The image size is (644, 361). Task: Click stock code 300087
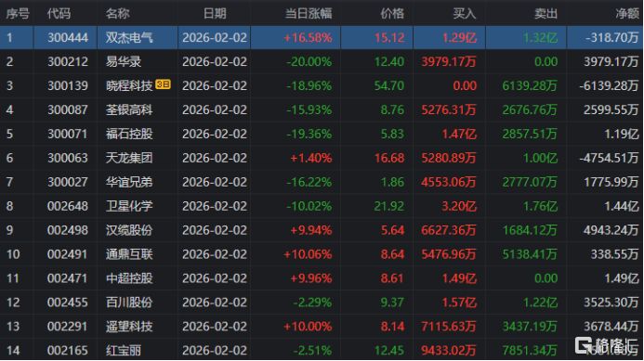click(x=67, y=110)
